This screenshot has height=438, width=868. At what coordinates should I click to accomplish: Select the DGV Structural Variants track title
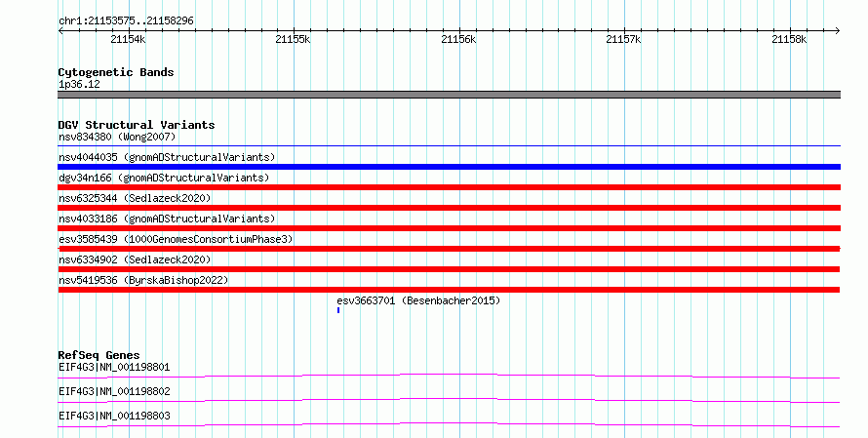click(137, 125)
